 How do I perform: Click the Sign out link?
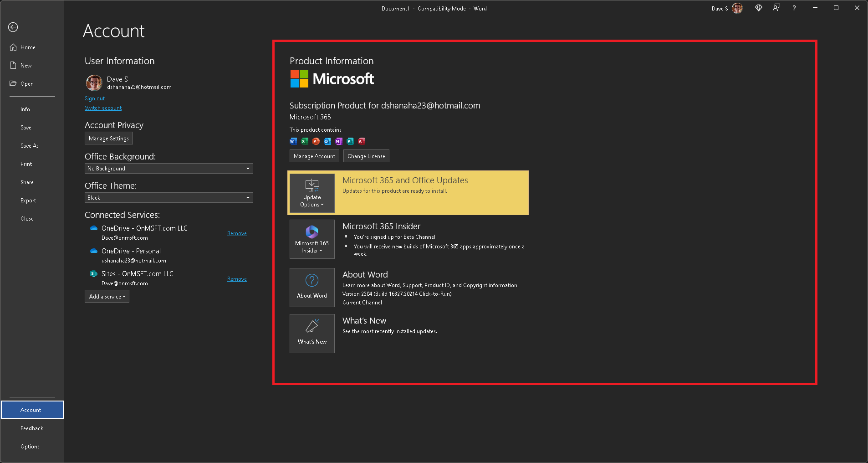click(x=95, y=98)
